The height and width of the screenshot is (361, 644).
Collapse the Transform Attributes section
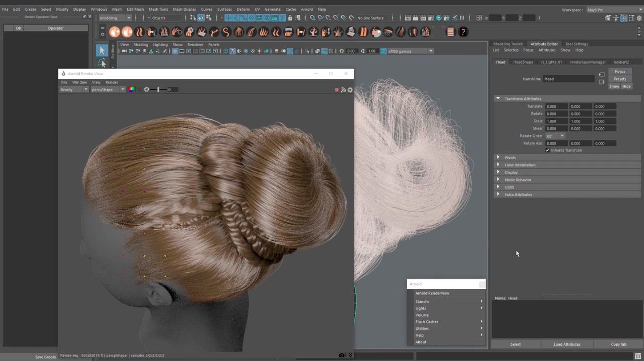pyautogui.click(x=567, y=99)
